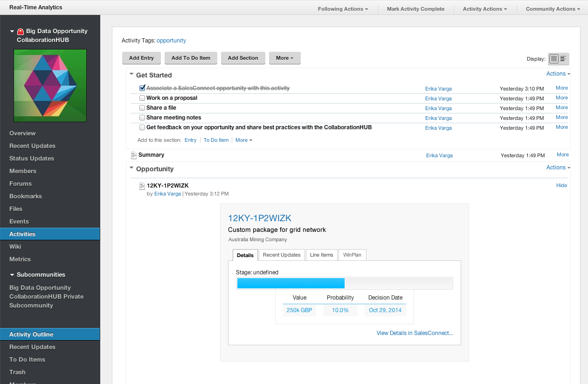The height and width of the screenshot is (384, 588).
Task: Click the red lock icon beside community name
Action: point(21,32)
